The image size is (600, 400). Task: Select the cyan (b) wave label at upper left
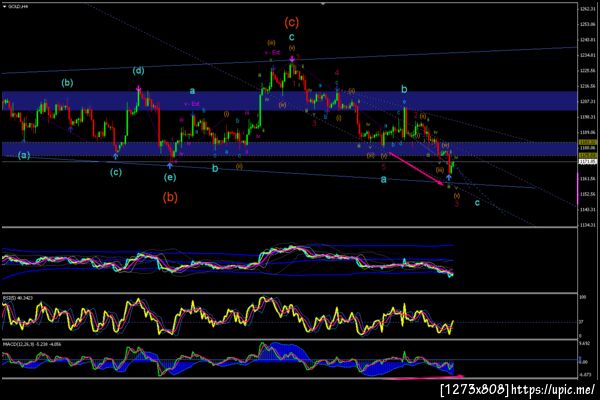pos(67,82)
